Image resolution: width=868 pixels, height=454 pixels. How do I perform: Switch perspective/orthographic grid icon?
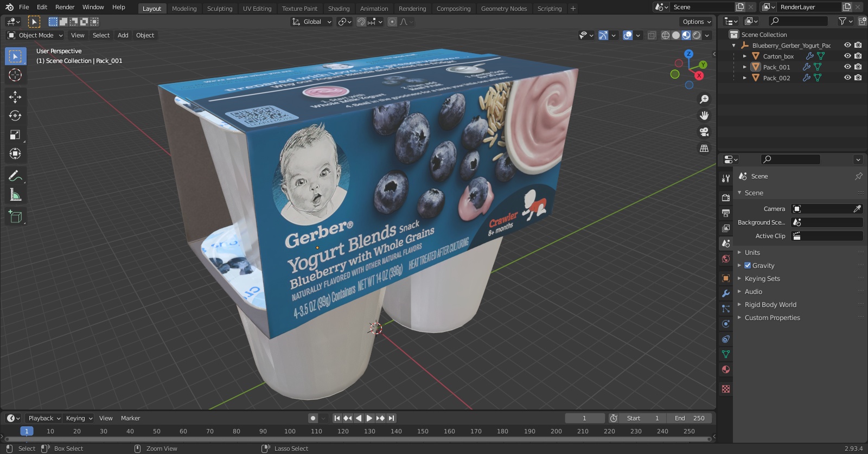coord(704,148)
